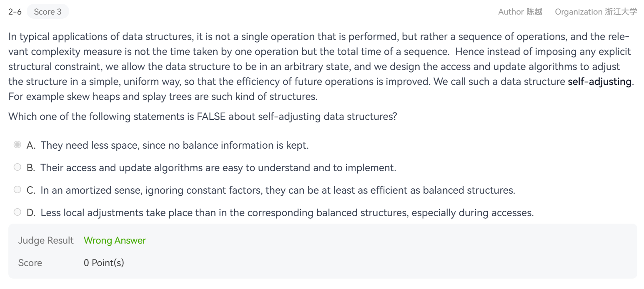This screenshot has width=644, height=289.
Task: Click organization 浙江大学
Action: 621,12
